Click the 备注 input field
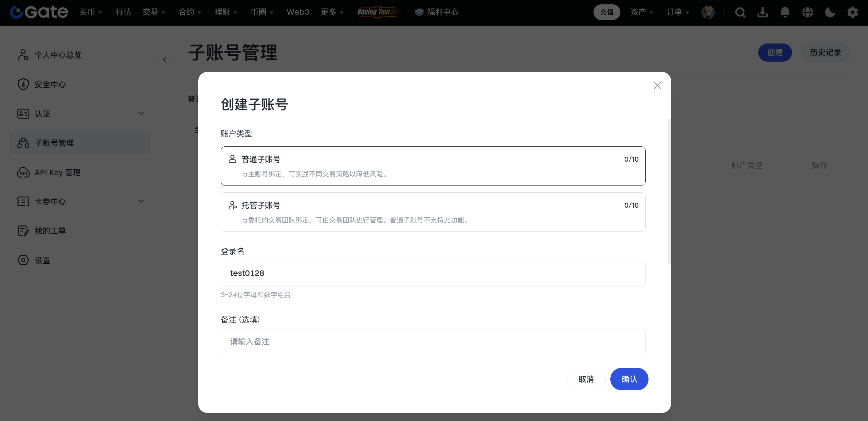The height and width of the screenshot is (421, 868). click(x=433, y=342)
